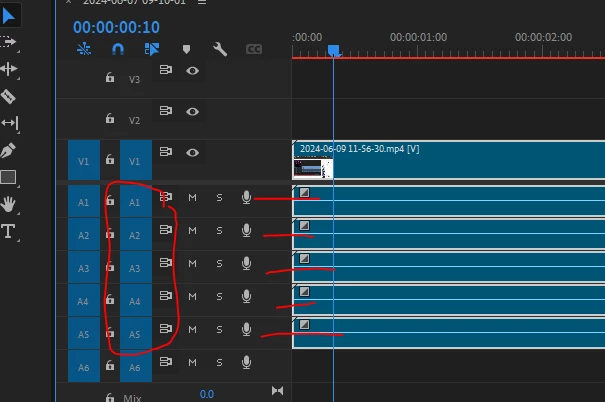Toggle V1 source patching indicator
The image size is (605, 402).
coord(84,160)
